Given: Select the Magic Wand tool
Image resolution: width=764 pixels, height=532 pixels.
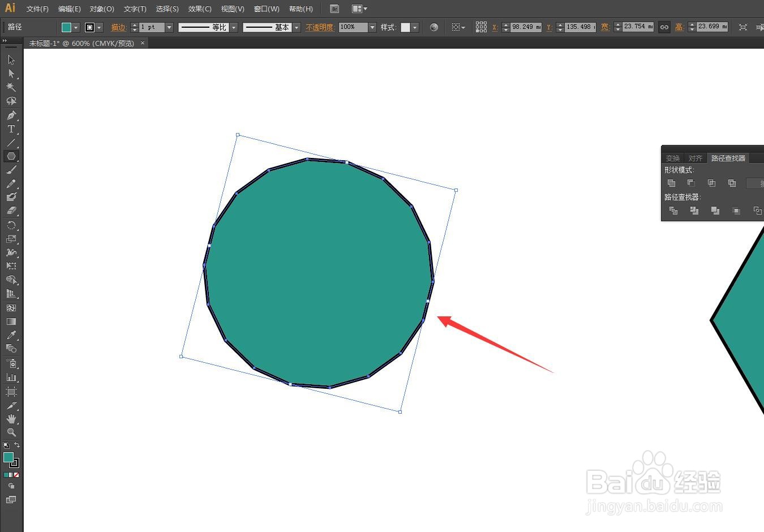Looking at the screenshot, I should [11, 87].
